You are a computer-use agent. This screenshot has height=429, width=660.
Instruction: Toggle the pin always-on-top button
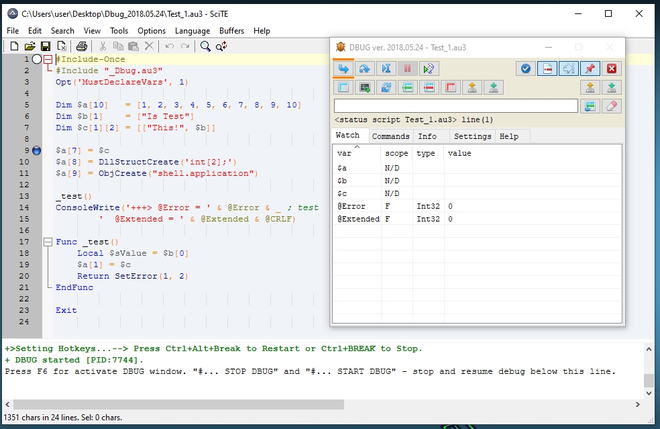(x=590, y=68)
